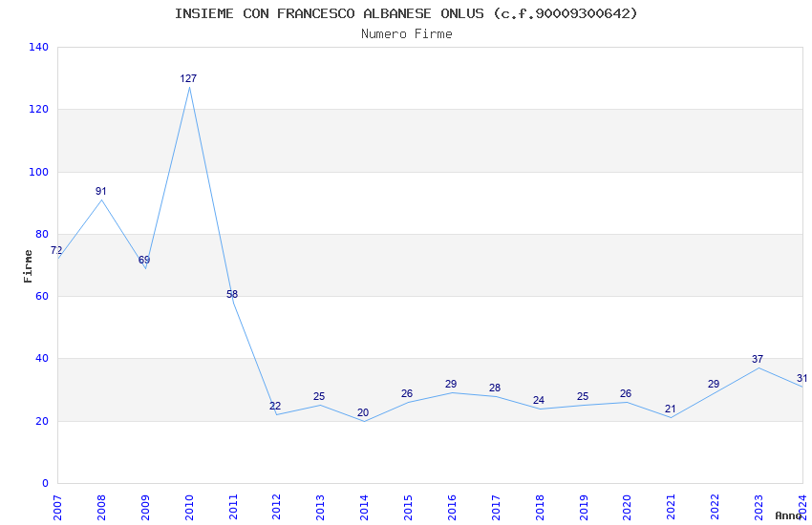The width and height of the screenshot is (812, 525).
Task: Click y-axis tick label 0
Action: pyautogui.click(x=46, y=483)
